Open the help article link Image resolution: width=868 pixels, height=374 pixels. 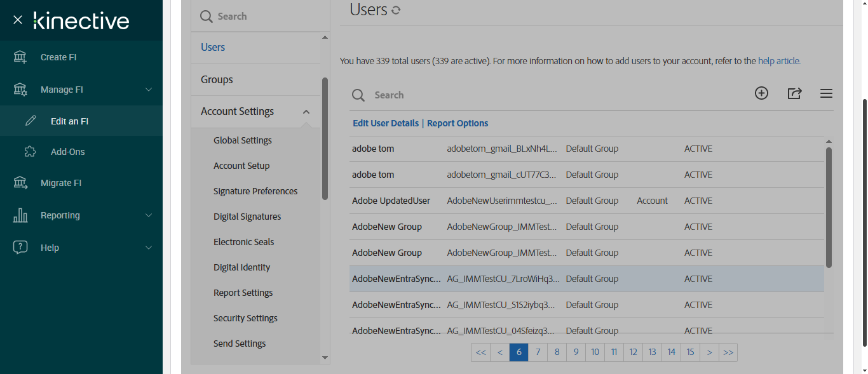coord(779,62)
